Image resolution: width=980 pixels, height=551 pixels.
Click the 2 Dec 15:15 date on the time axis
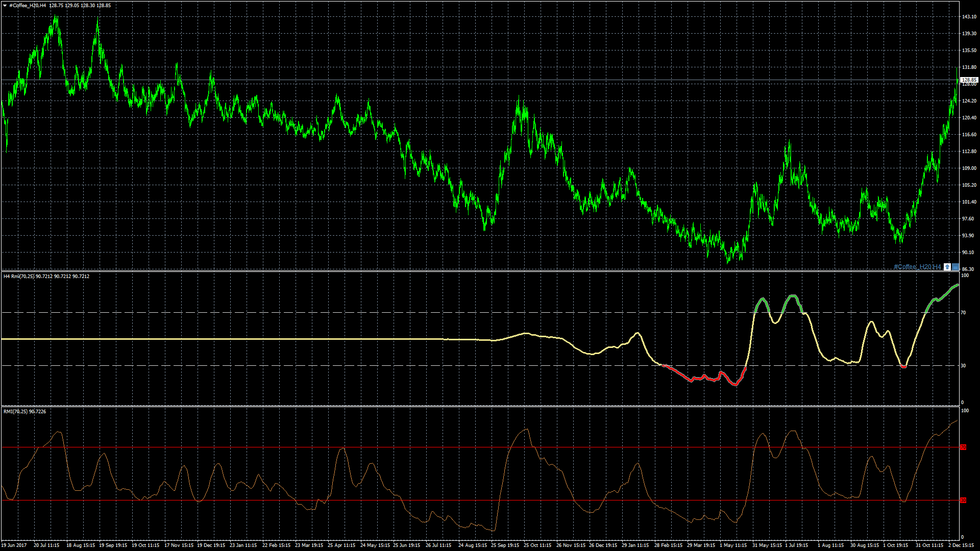tap(961, 545)
